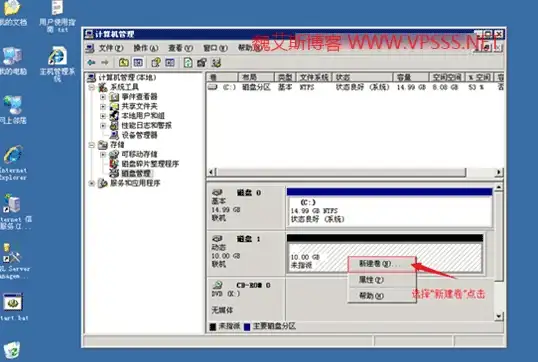Click the Back arrow in the toolbar
This screenshot has height=362, width=538.
pyautogui.click(x=91, y=62)
